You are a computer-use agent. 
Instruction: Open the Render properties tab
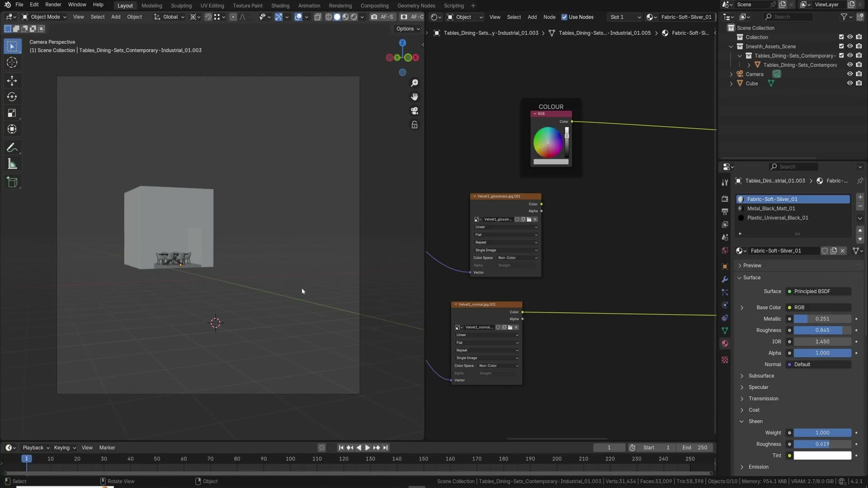[x=725, y=199]
